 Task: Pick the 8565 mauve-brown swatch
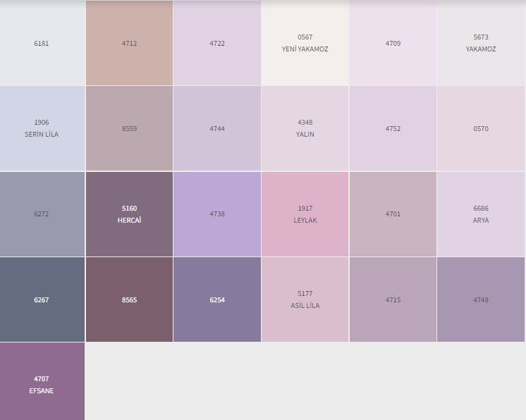click(x=129, y=299)
